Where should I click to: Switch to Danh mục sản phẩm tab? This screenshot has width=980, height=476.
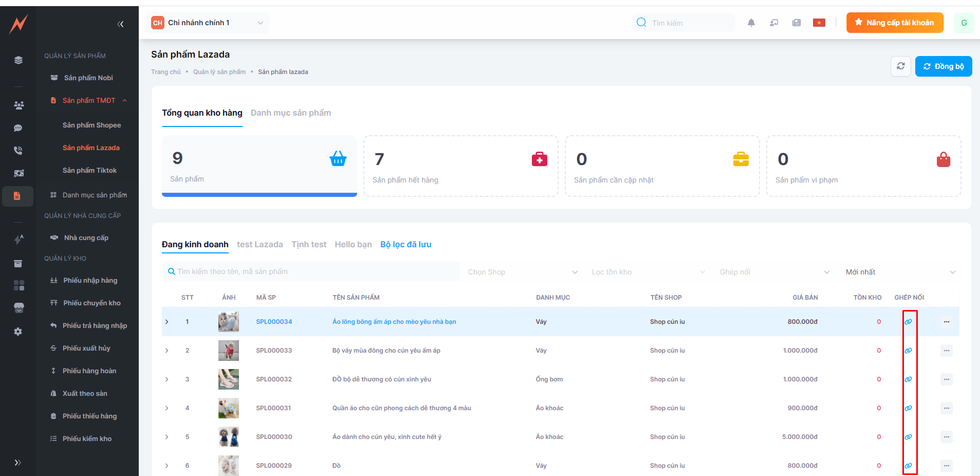coord(290,113)
